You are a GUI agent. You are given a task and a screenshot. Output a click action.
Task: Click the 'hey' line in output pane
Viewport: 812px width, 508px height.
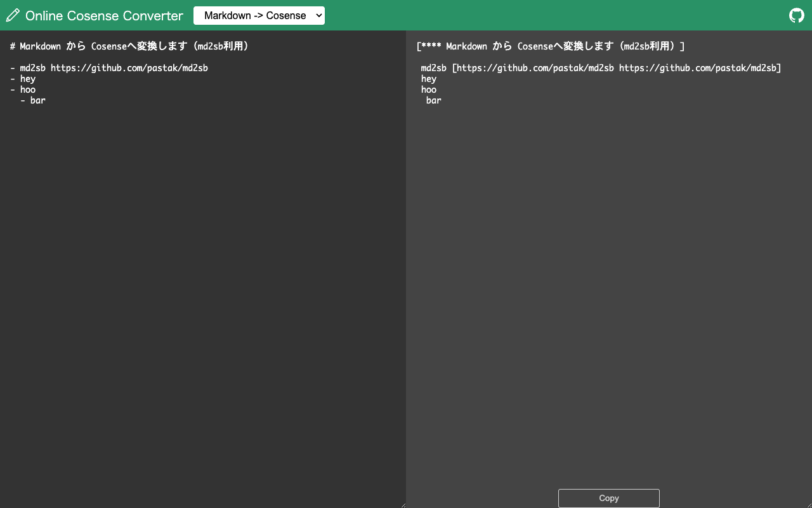429,79
